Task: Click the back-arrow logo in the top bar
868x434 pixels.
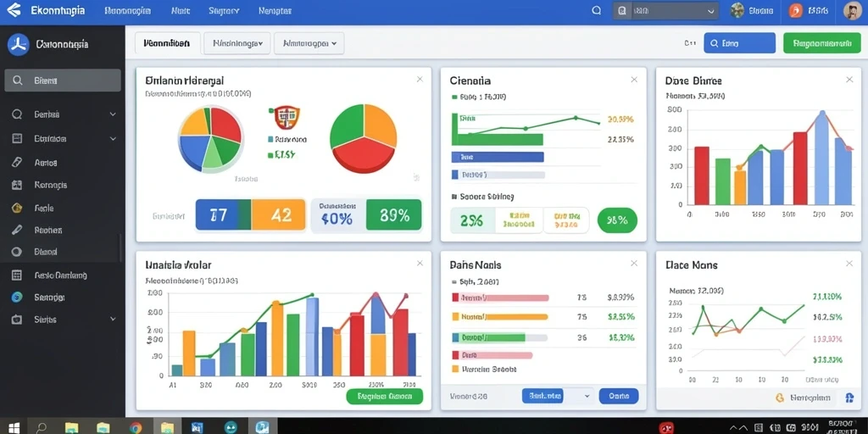Action: [x=13, y=10]
